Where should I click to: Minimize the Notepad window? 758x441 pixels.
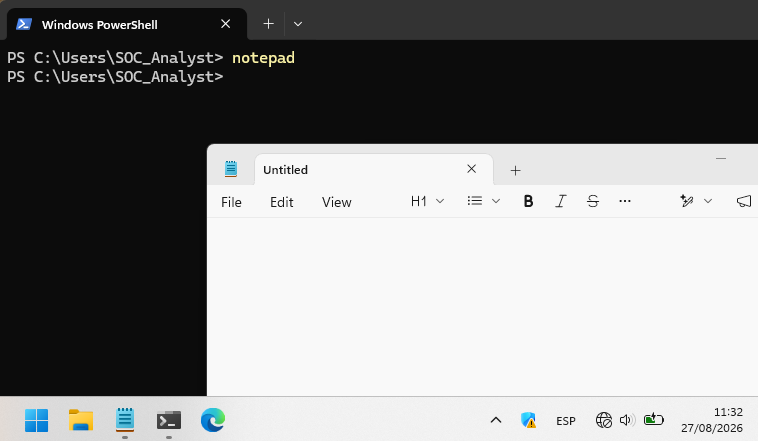coord(721,159)
